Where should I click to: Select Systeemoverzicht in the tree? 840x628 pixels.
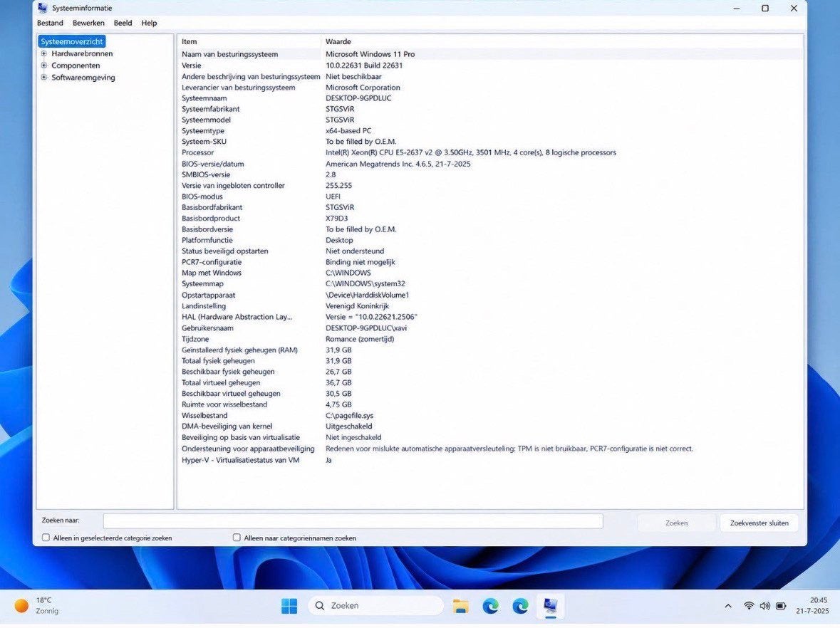tap(72, 41)
